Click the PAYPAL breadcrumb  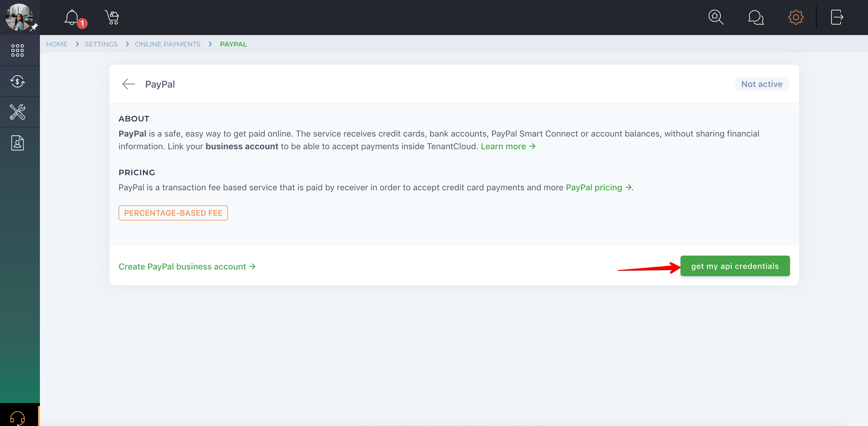(233, 44)
